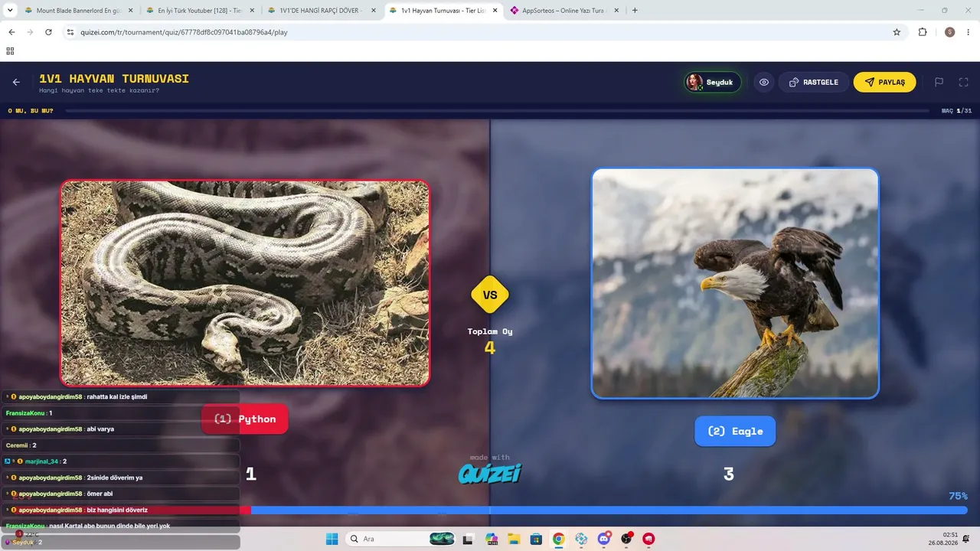Go back using the quiz header arrow

click(16, 82)
